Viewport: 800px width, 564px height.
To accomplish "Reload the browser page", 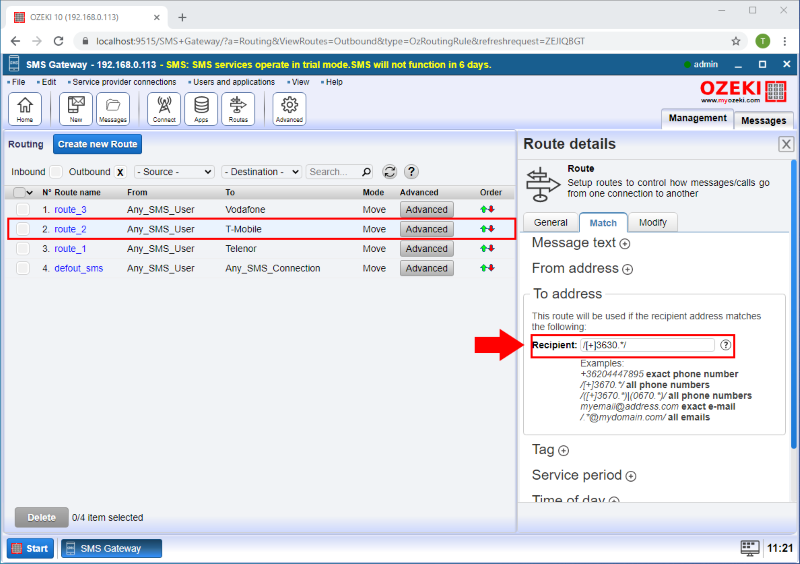I will [59, 41].
